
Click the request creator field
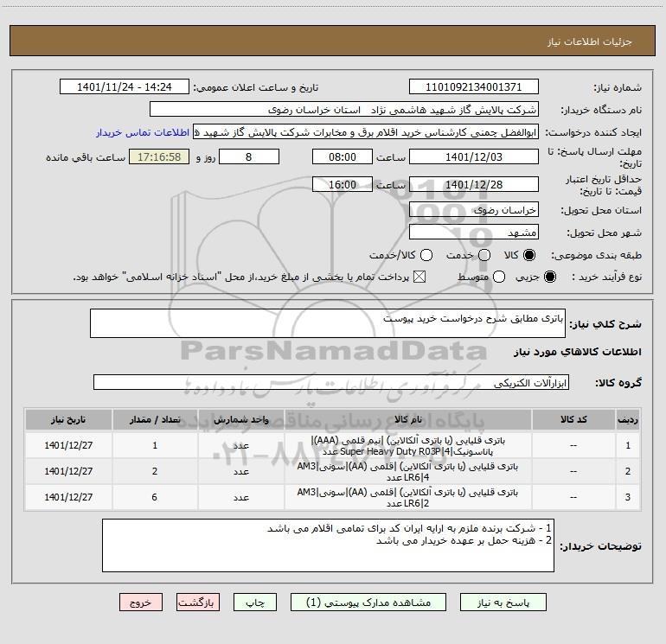366,132
